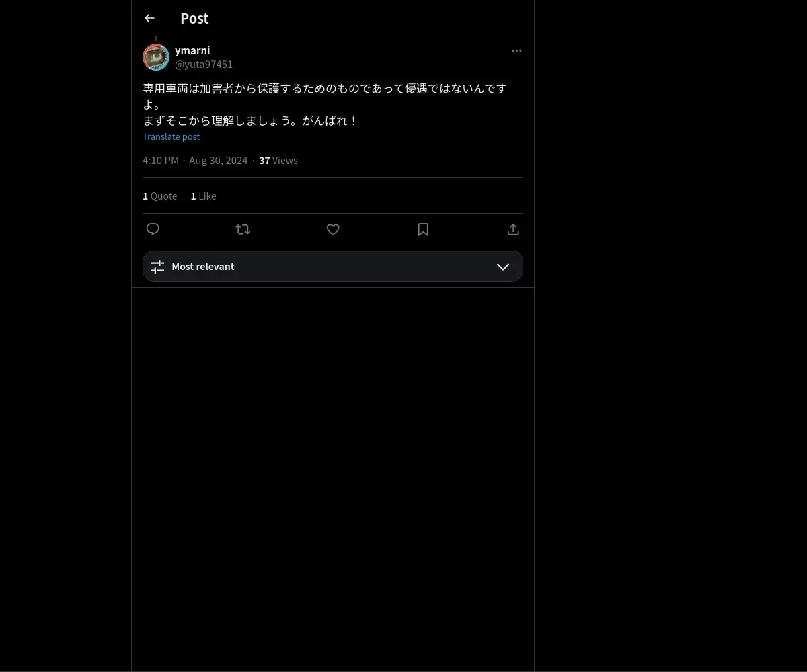The width and height of the screenshot is (807, 672).
Task: Open the Most relevant sort dropdown
Action: point(333,266)
